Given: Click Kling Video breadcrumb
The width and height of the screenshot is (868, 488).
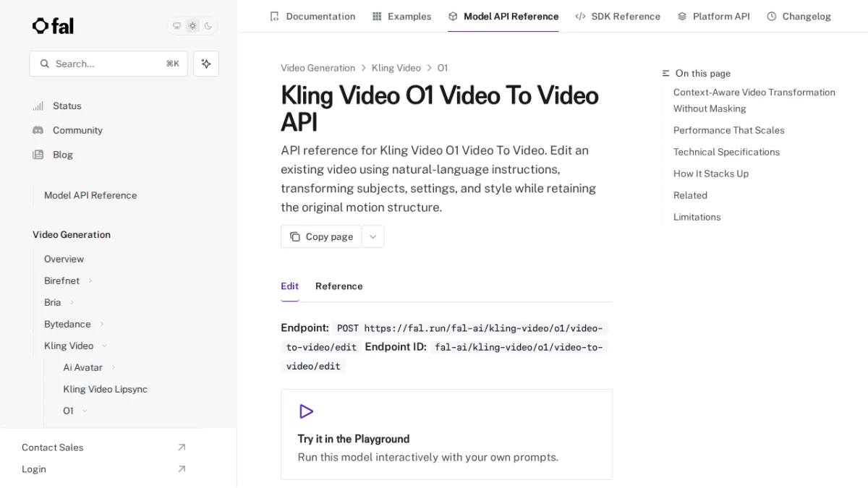Looking at the screenshot, I should [396, 68].
